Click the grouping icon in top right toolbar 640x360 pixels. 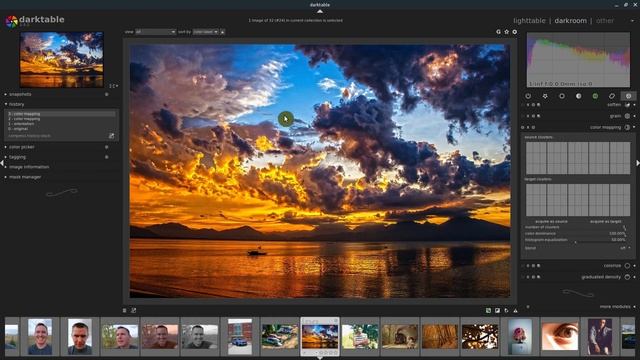(x=498, y=31)
